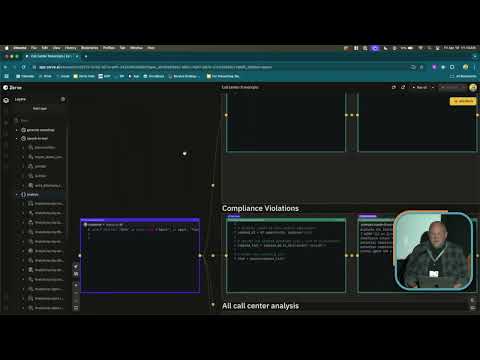Screen dimensions: 480x360
Task: Click the Layers panel settings icon
Action: 63,99
